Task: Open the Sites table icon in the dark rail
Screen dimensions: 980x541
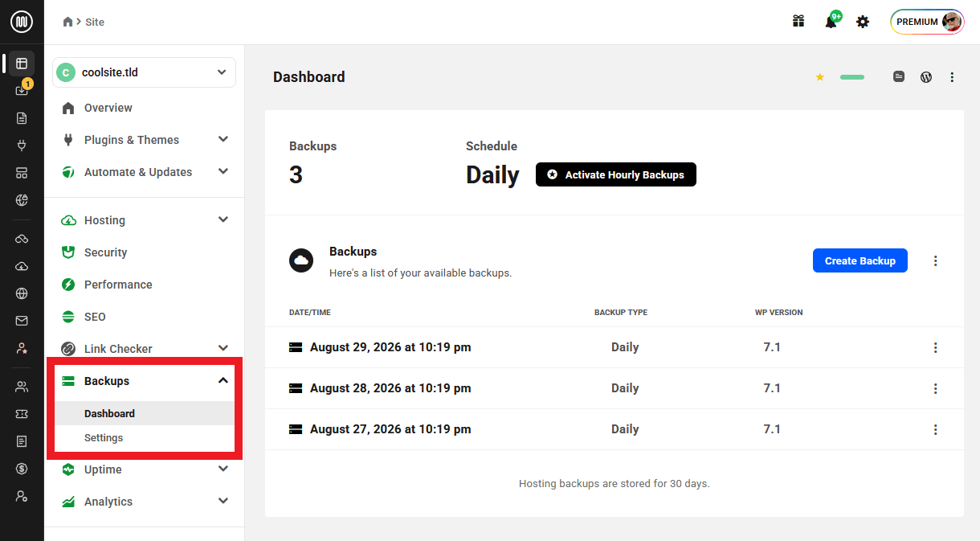Action: (x=22, y=63)
